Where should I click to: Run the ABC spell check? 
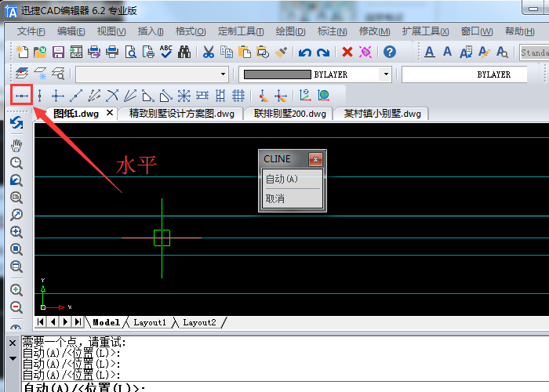pyautogui.click(x=166, y=52)
